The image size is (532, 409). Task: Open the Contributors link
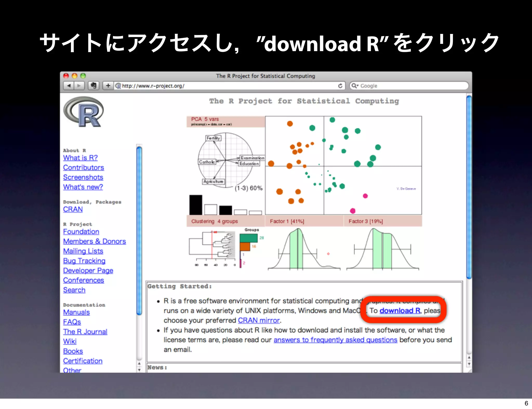click(x=83, y=168)
